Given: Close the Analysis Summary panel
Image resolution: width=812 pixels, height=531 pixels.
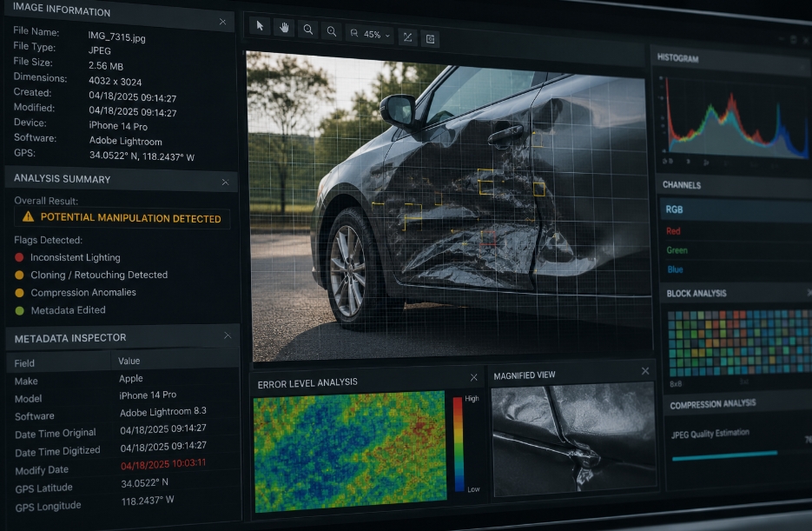Looking at the screenshot, I should pyautogui.click(x=225, y=183).
